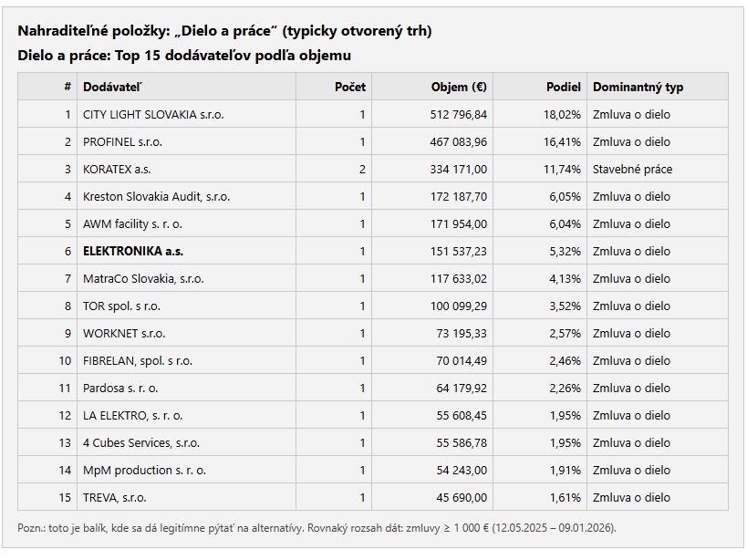Image resolution: width=747 pixels, height=560 pixels.
Task: Click Kreston Slovakia Audit, s.r.o. row name
Action: tap(156, 197)
